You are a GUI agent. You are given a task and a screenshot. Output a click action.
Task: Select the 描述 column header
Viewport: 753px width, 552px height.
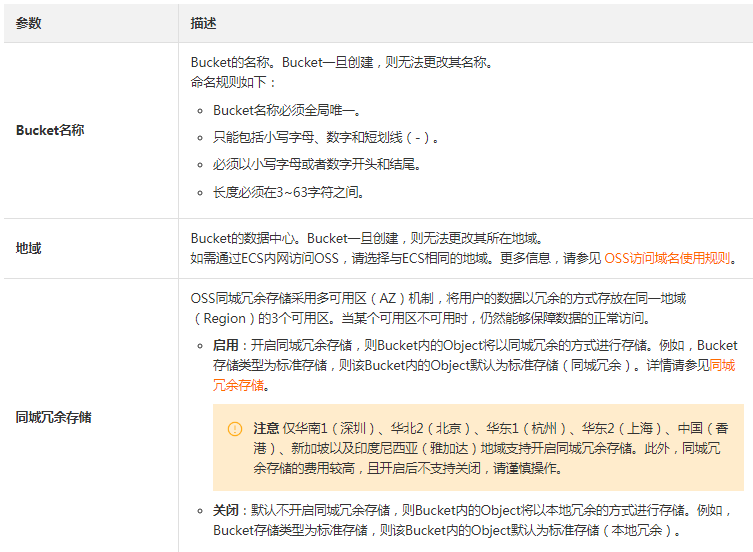[203, 23]
